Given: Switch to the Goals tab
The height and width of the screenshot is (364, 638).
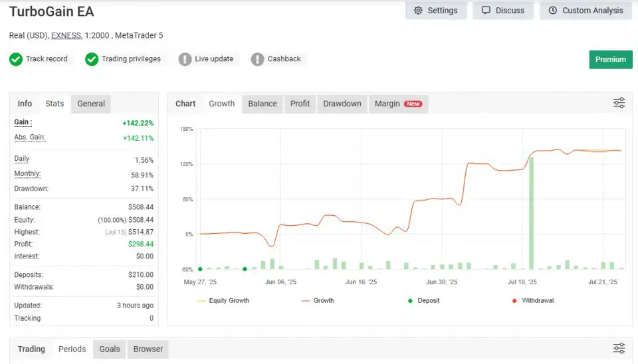Looking at the screenshot, I should [110, 349].
